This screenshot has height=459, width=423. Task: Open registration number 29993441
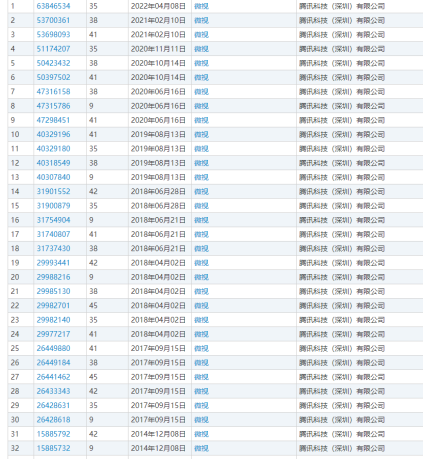coord(53,263)
